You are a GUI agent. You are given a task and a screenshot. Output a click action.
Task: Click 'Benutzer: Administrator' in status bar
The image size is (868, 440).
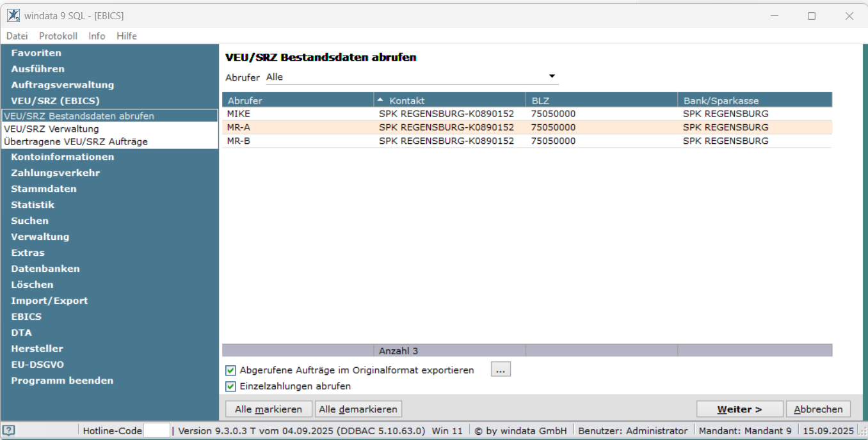pos(633,431)
